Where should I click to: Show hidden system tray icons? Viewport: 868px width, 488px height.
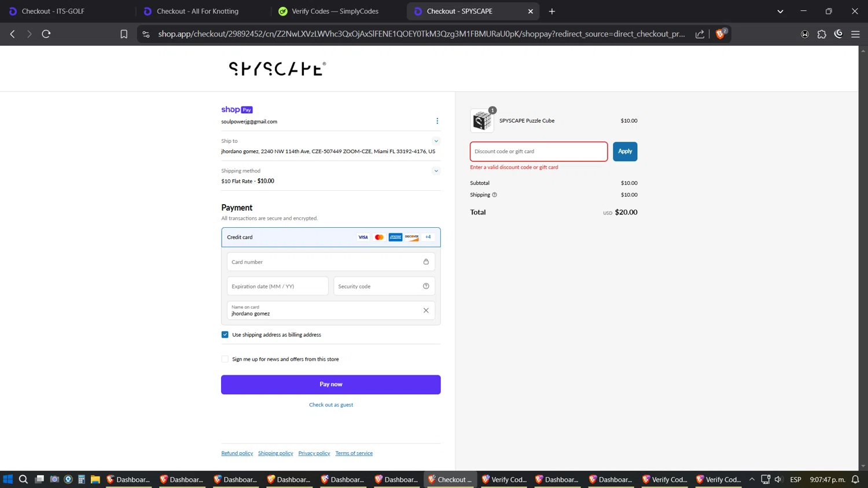(752, 479)
